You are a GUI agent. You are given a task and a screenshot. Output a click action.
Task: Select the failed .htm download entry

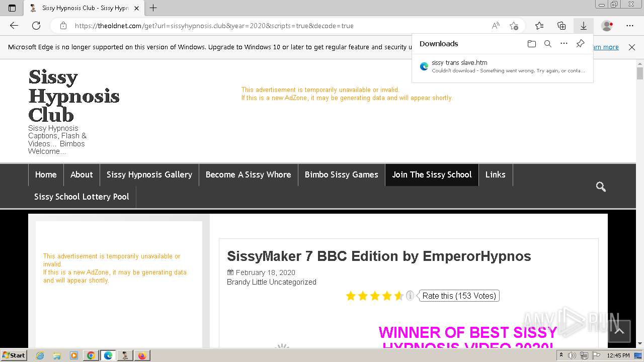pos(503,66)
